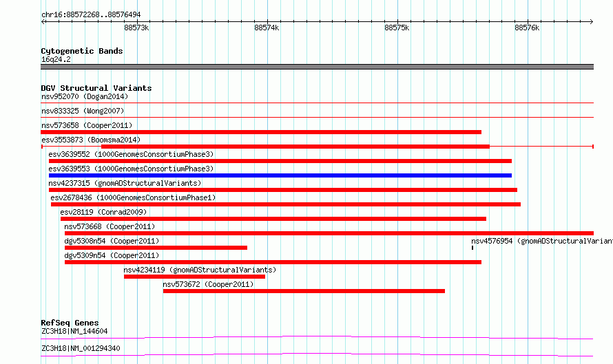The image size is (613, 364).
Task: Click the esv2678436 1000GenomesConsortiumPhase1 label
Action: click(133, 197)
